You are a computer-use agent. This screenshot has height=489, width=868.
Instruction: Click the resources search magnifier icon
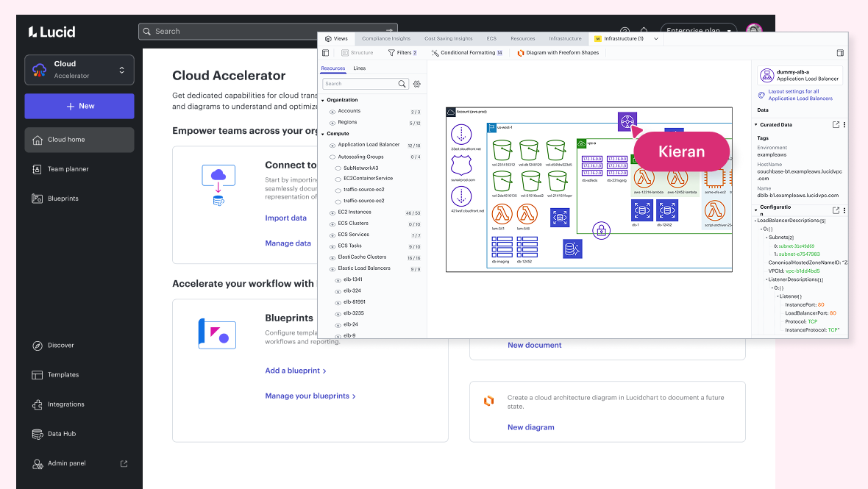[402, 84]
